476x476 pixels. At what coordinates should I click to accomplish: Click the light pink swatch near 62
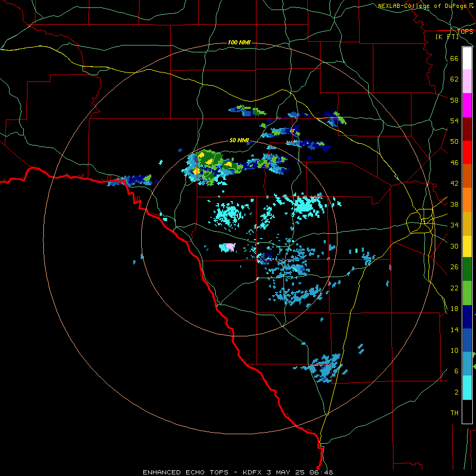467,81
